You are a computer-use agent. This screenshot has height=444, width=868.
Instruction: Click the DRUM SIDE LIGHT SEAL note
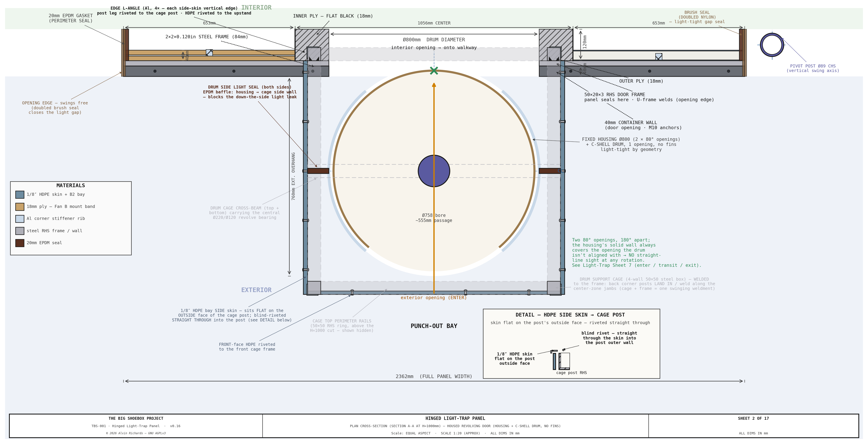coord(250,92)
